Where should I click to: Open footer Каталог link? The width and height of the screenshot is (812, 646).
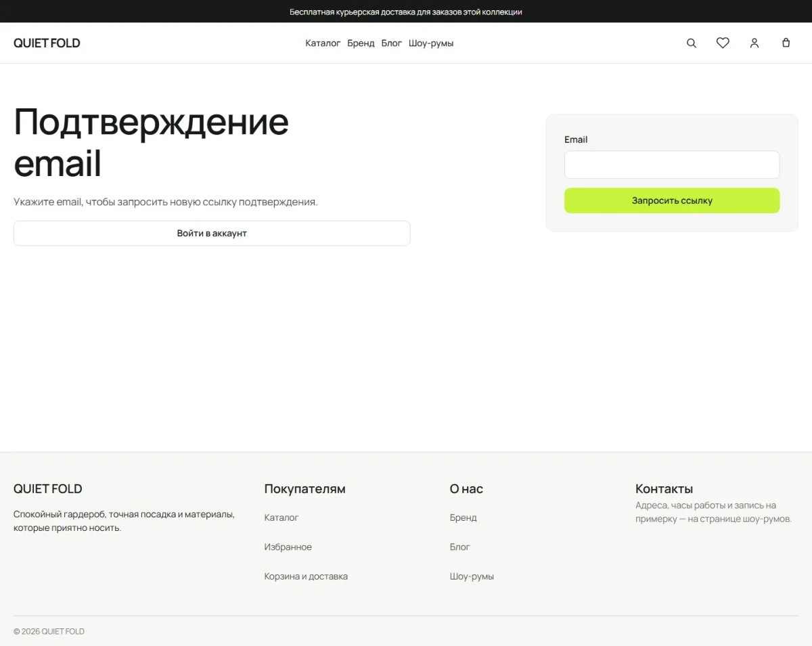281,517
